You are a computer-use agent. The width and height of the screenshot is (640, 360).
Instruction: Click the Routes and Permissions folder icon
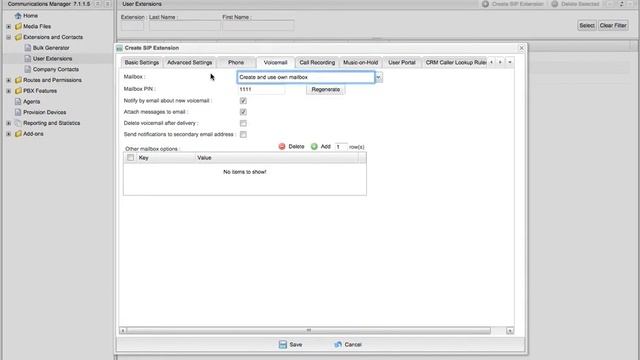pos(18,80)
